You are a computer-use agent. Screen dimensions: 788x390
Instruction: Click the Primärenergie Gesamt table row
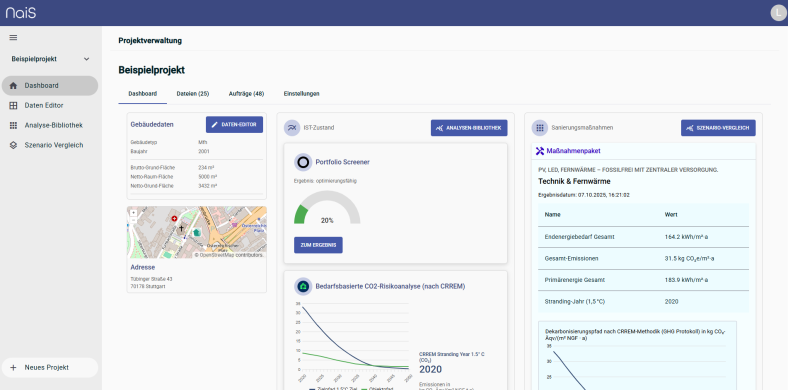point(643,280)
